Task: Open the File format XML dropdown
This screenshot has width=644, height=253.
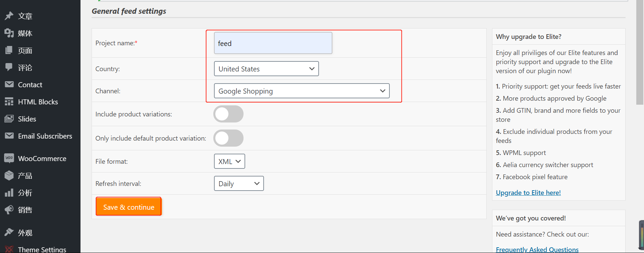Action: (x=229, y=161)
